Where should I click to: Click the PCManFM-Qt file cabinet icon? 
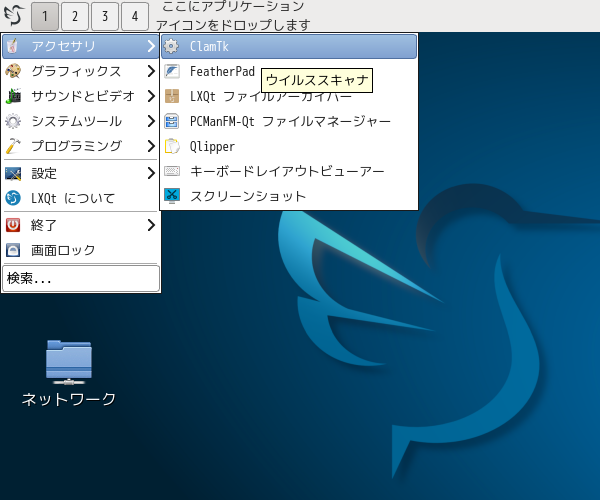click(x=172, y=121)
